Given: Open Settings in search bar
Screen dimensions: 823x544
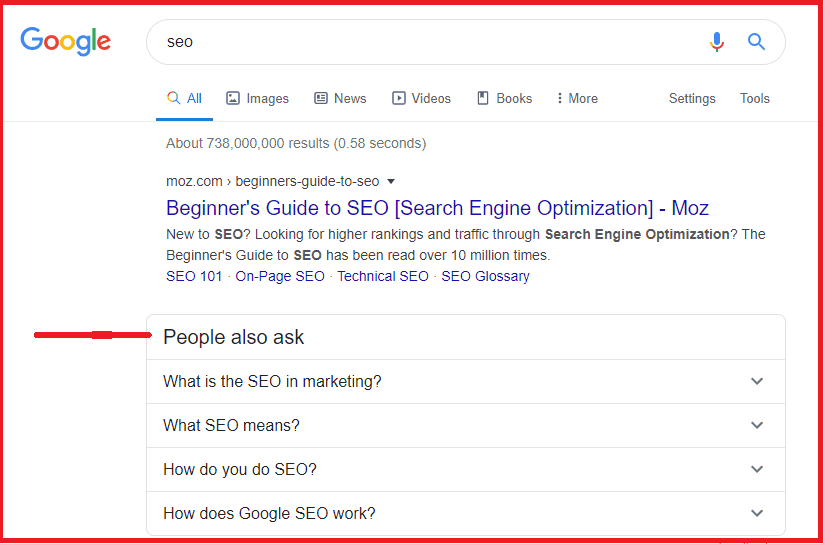Looking at the screenshot, I should (x=692, y=98).
